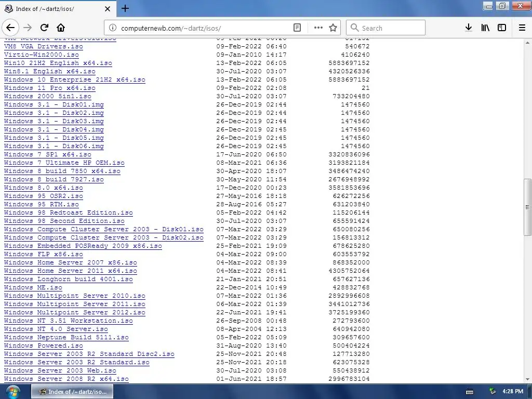The height and width of the screenshot is (399, 532).
Task: Go back to the previous page
Action: pos(10,28)
